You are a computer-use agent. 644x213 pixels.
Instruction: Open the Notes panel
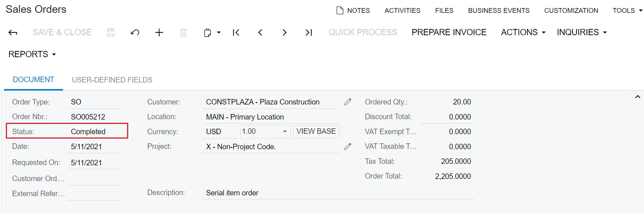pyautogui.click(x=353, y=11)
